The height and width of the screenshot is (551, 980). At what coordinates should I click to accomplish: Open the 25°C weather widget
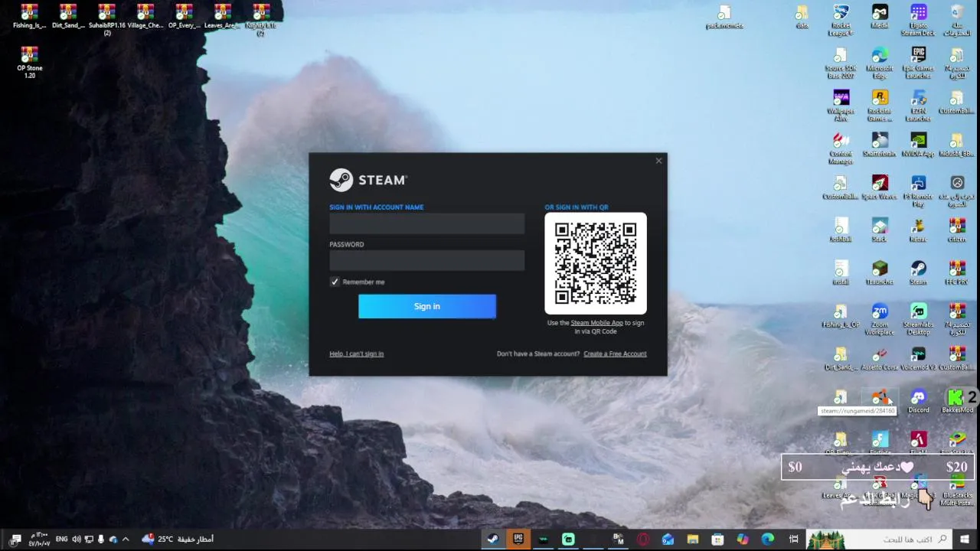tap(178, 540)
